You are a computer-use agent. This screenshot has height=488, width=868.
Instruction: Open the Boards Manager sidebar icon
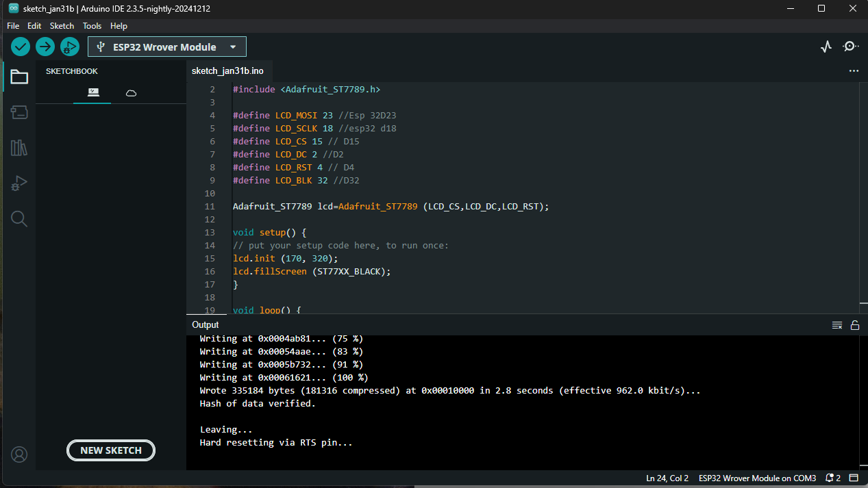[19, 112]
